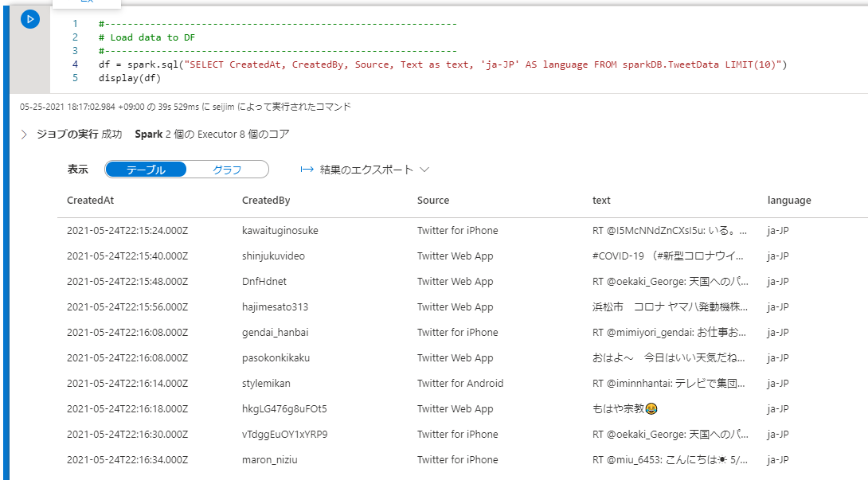Select the RT @iminnhantai text cell
This screenshot has height=480, width=868.
[x=669, y=383]
